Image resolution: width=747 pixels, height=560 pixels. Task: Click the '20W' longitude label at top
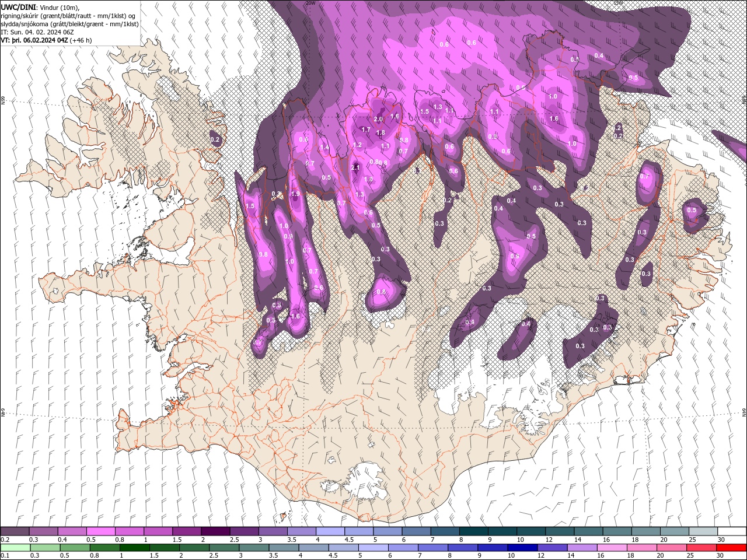(x=310, y=3)
